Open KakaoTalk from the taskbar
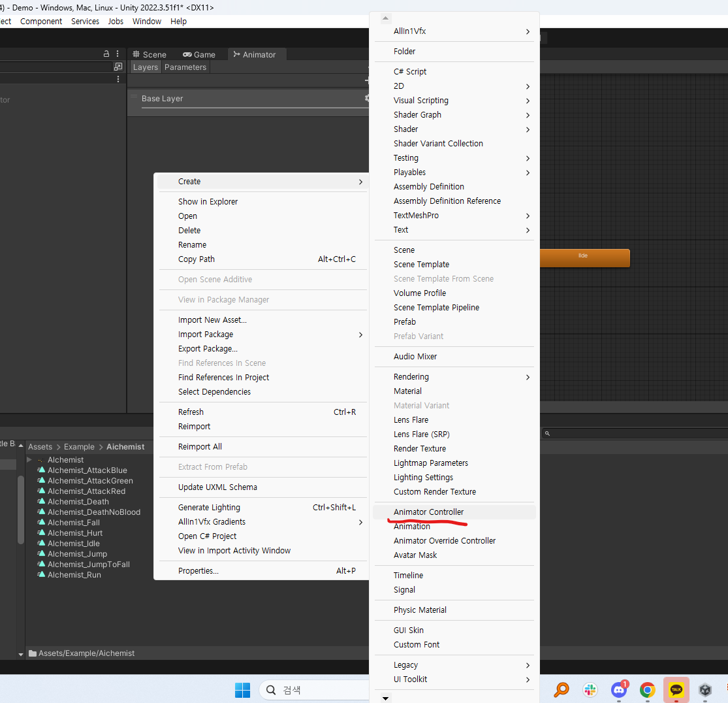Image resolution: width=728 pixels, height=703 pixels. tap(676, 689)
